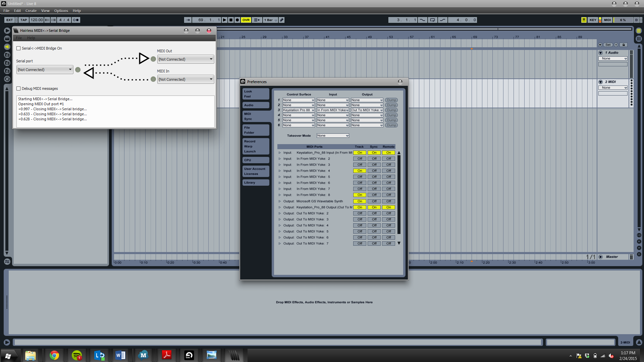Image resolution: width=644 pixels, height=362 pixels.
Task: Click Dump button for control surface 3
Action: coord(391,110)
